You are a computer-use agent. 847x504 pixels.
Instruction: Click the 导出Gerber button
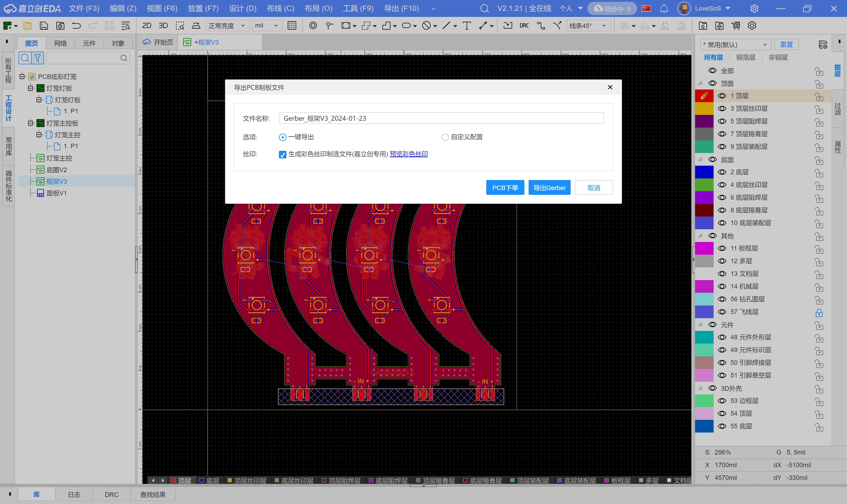point(549,188)
